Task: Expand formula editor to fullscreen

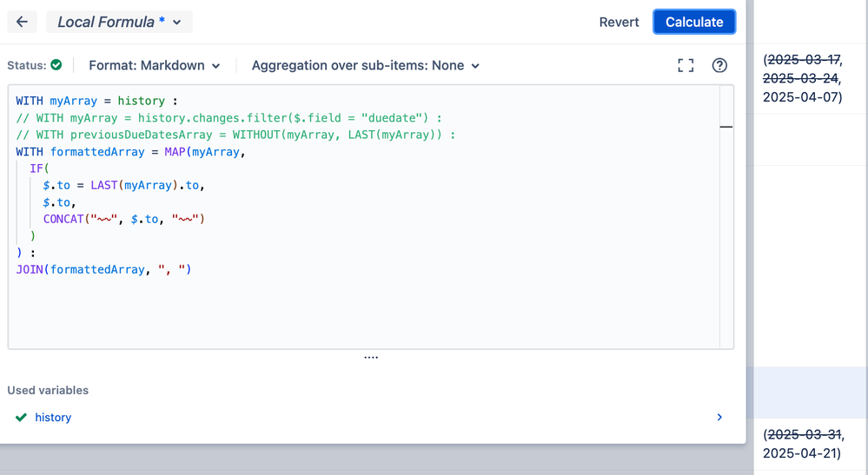Action: 686,65
